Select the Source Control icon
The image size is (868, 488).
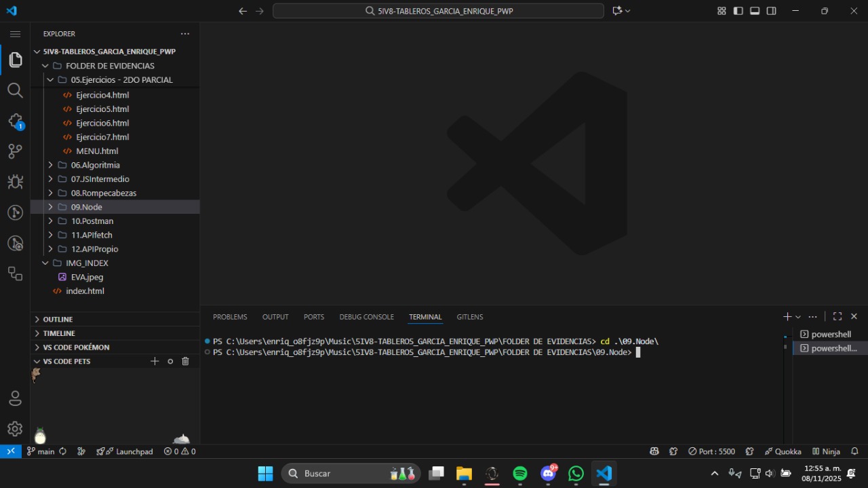pyautogui.click(x=15, y=151)
